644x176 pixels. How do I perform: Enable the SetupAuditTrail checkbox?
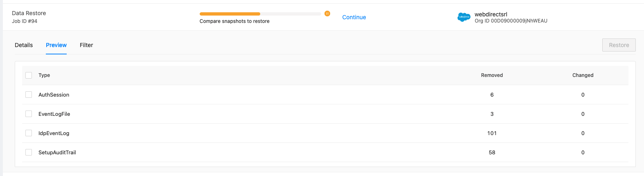[29, 152]
